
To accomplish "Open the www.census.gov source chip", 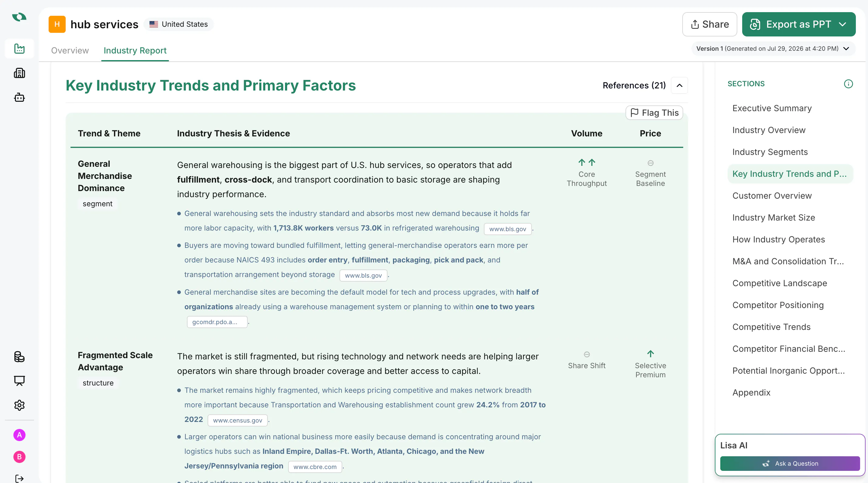I will [237, 421].
